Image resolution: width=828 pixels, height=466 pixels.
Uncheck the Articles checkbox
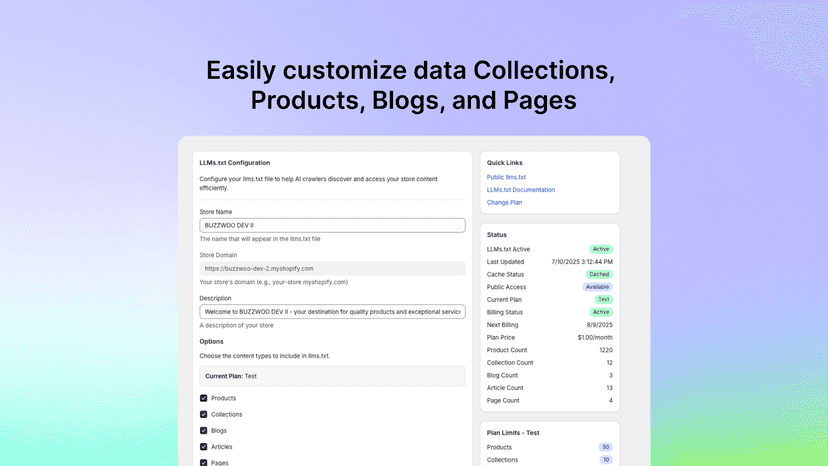pyautogui.click(x=203, y=446)
